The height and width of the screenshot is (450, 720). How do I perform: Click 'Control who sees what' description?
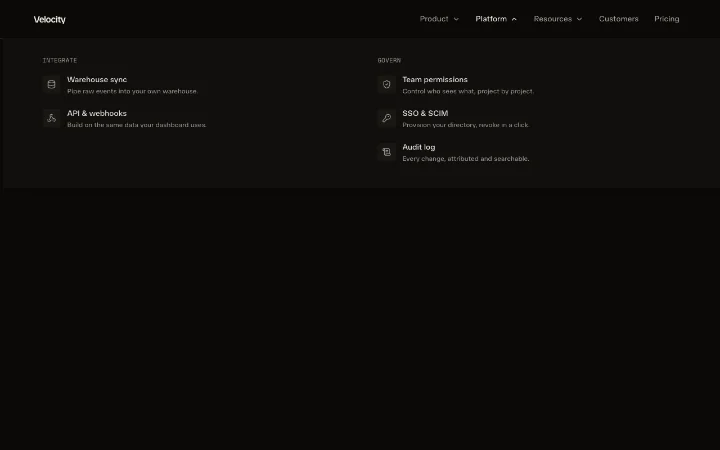(x=468, y=91)
